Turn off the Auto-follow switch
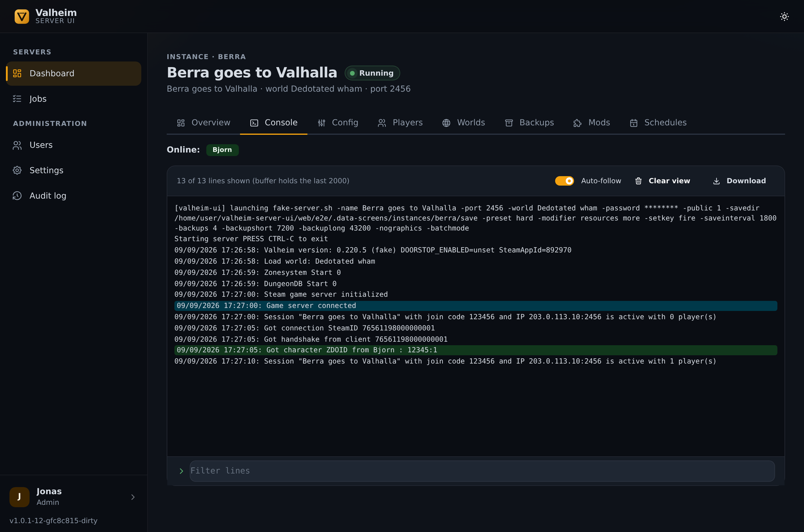The width and height of the screenshot is (804, 532). [x=564, y=181]
